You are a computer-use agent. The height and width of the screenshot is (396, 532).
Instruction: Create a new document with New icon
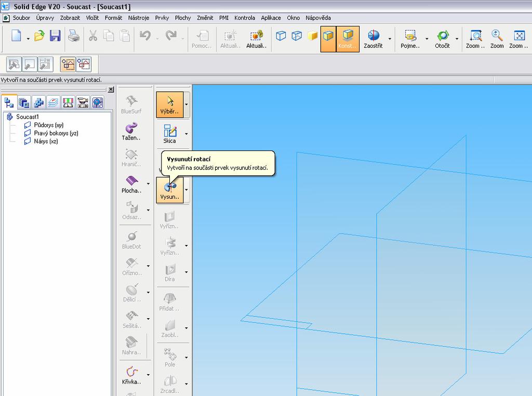click(x=16, y=36)
